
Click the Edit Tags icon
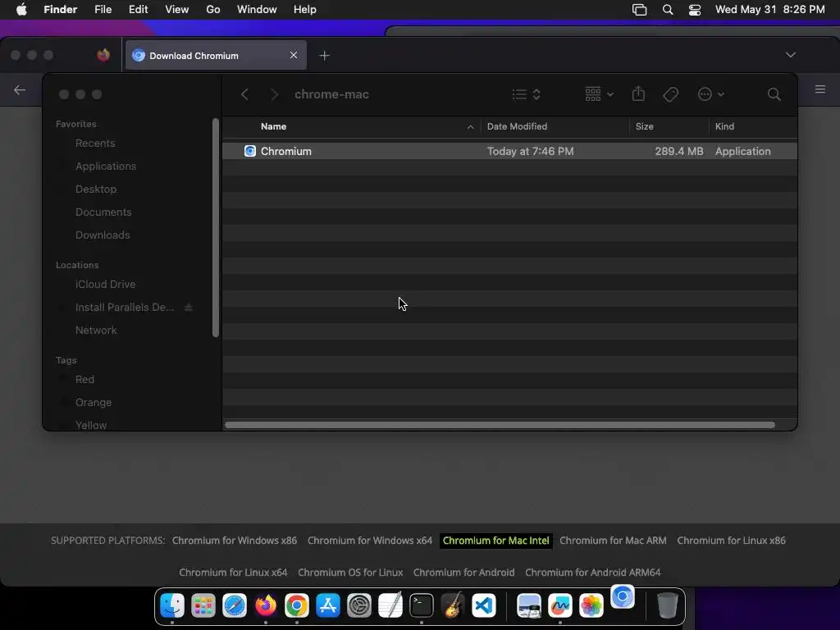click(671, 94)
